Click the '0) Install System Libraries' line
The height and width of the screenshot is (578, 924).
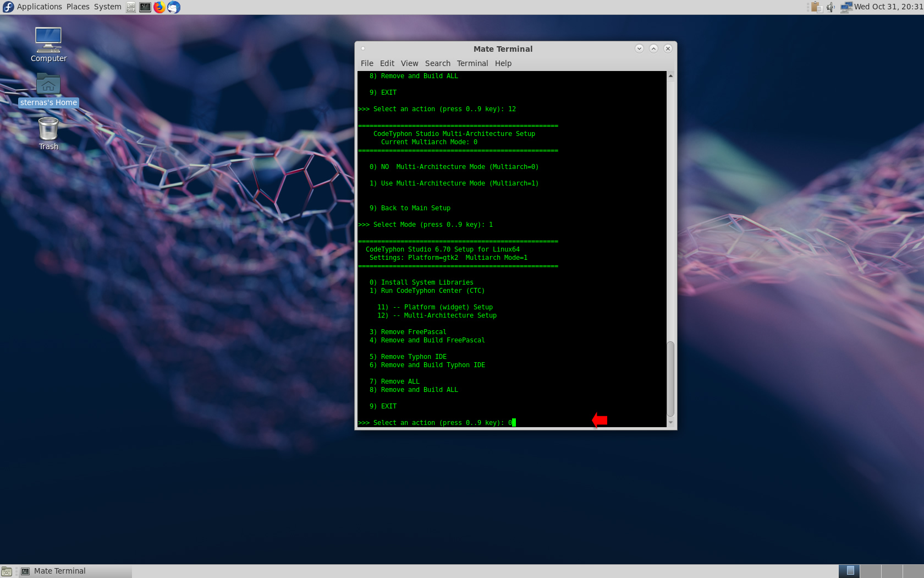point(421,282)
